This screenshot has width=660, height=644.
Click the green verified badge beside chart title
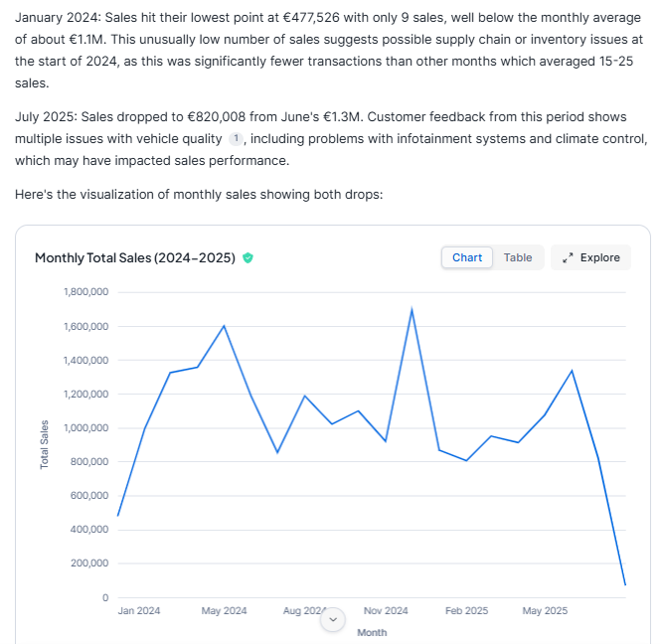247,258
